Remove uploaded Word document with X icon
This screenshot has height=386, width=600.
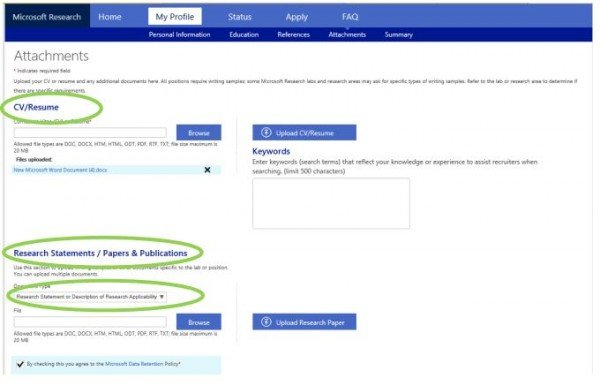click(207, 169)
